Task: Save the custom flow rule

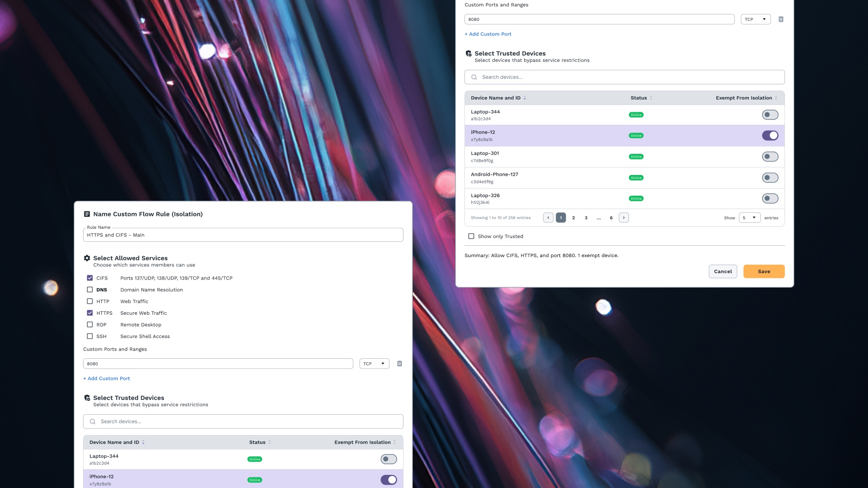Action: pyautogui.click(x=764, y=271)
